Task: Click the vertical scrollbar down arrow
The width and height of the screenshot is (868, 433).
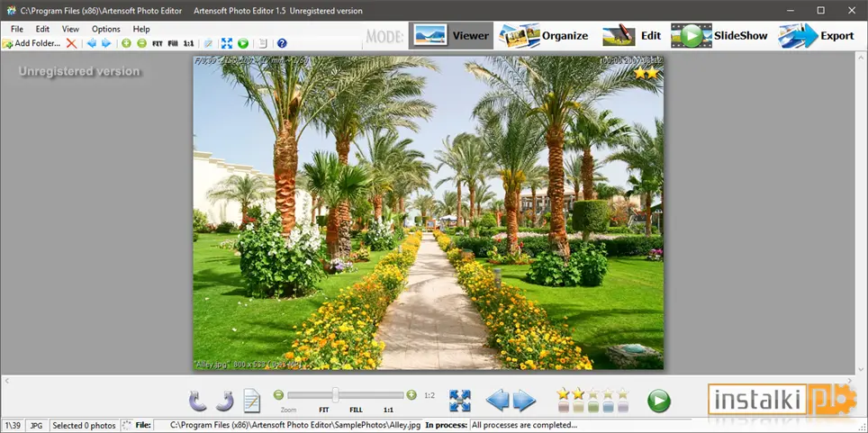Action: click(862, 369)
